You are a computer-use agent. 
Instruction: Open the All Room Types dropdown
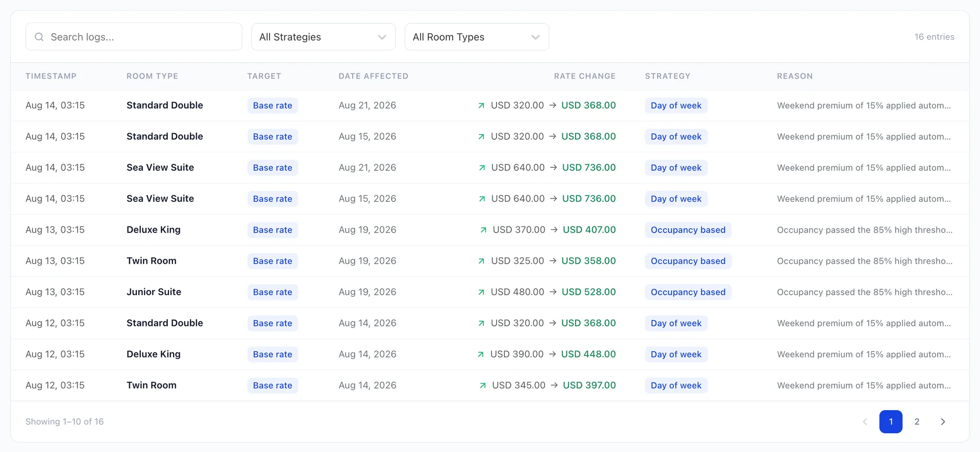pos(477,37)
